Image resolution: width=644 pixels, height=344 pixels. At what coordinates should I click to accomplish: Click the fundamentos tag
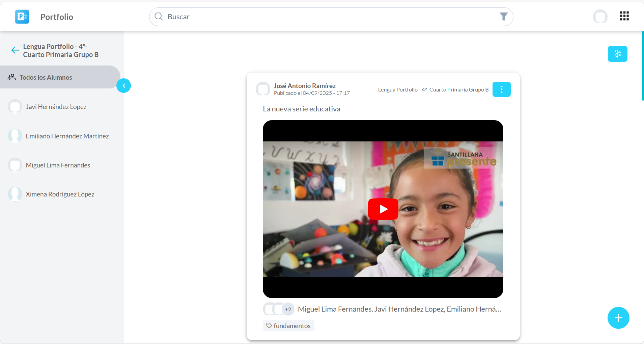288,326
